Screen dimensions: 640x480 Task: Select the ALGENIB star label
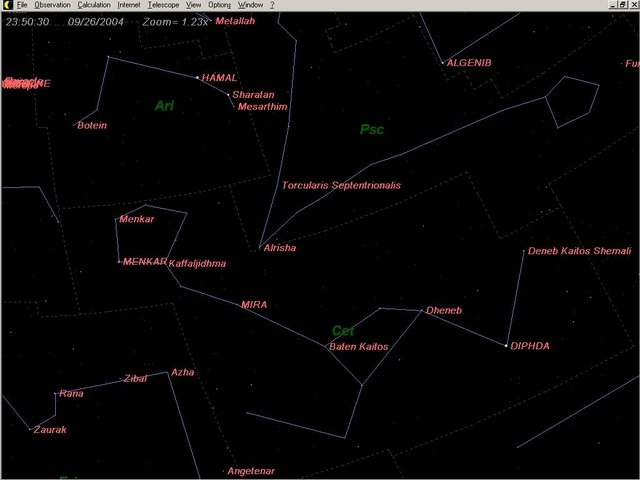click(469, 63)
